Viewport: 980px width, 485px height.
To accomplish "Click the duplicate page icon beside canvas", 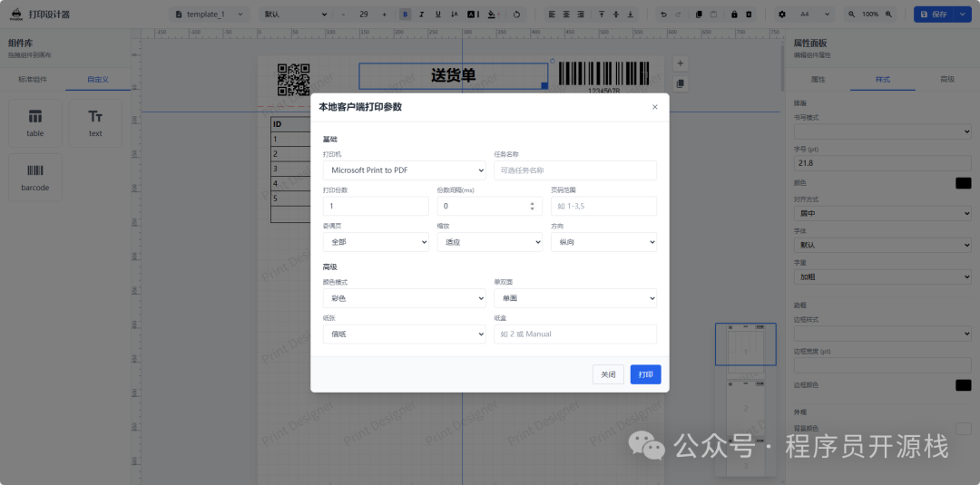I will pos(681,83).
